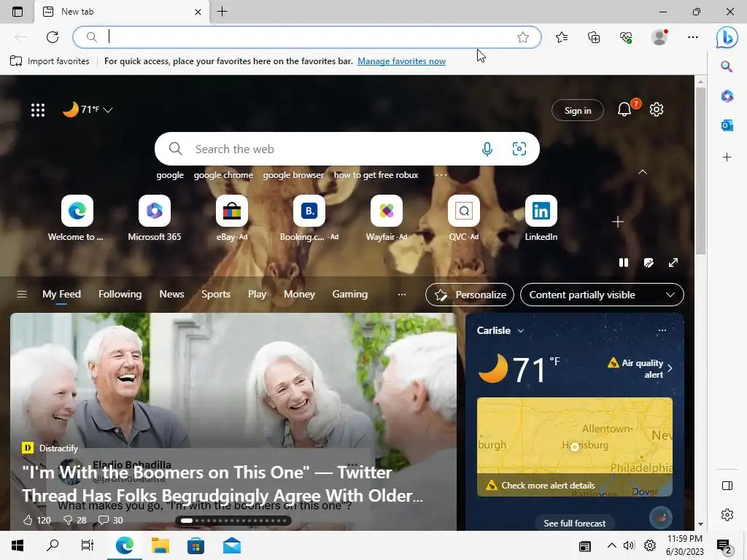747x560 pixels.
Task: Open the notifications bell
Action: 624,109
